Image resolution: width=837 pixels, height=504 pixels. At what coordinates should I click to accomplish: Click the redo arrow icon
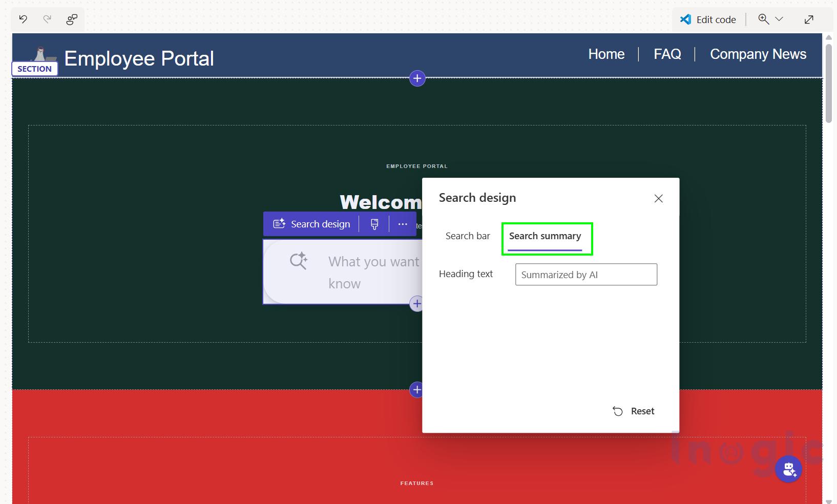(47, 19)
